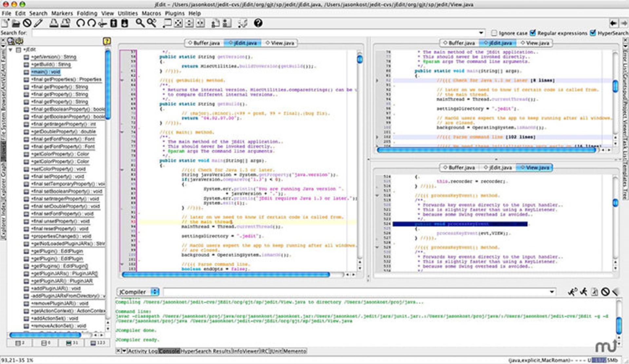The image size is (629, 364).
Task: Open the Search for history dropdown arrow
Action: point(481,33)
